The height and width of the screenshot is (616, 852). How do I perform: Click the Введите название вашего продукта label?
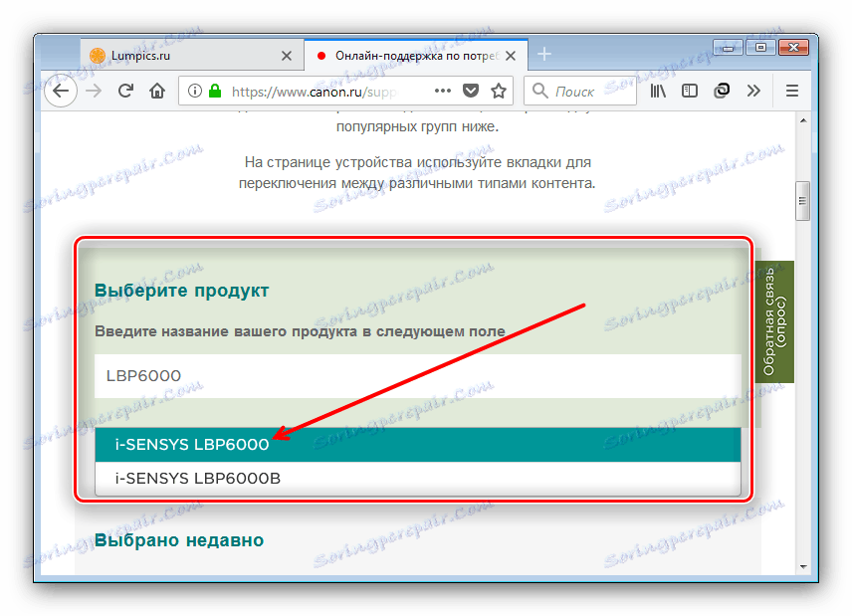300,331
